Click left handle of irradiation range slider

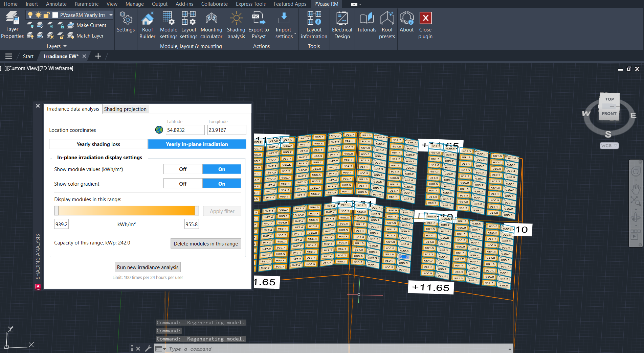click(57, 211)
